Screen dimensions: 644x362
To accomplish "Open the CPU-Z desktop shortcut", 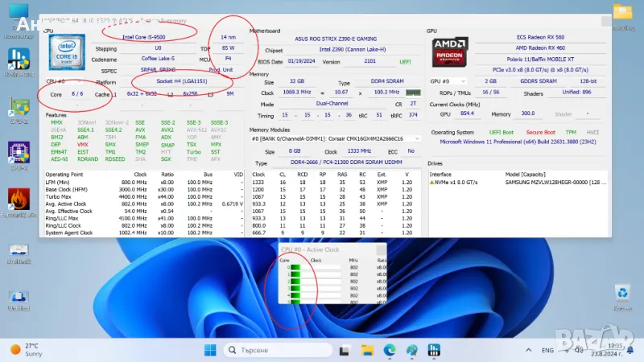I will (x=18, y=151).
